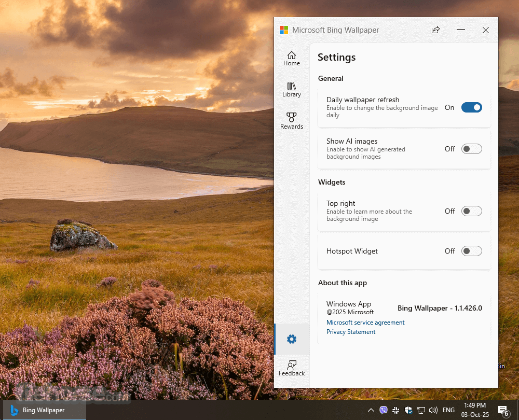The height and width of the screenshot is (420, 519).
Task: Click the version text Bing Wallpaper - 1.1.426.0
Action: [x=440, y=308]
